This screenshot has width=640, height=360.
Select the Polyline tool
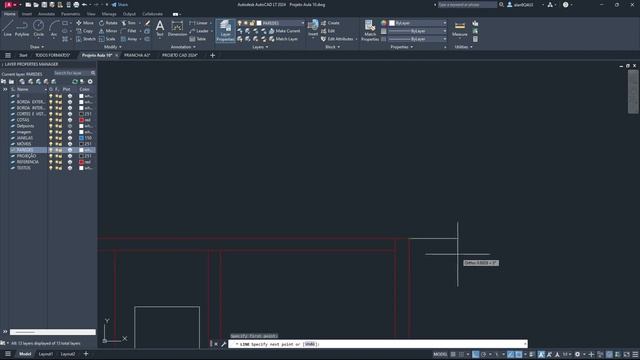22,29
